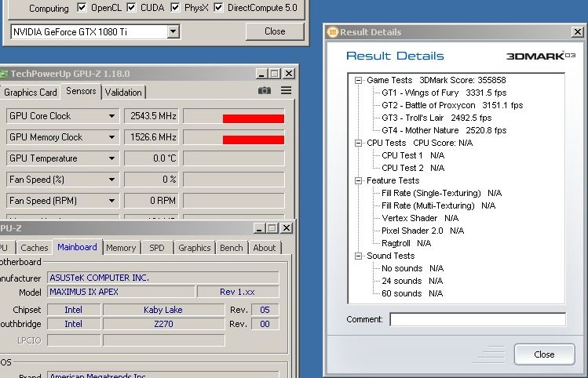The height and width of the screenshot is (378, 588).
Task: Click the Comment input field
Action: 477,319
